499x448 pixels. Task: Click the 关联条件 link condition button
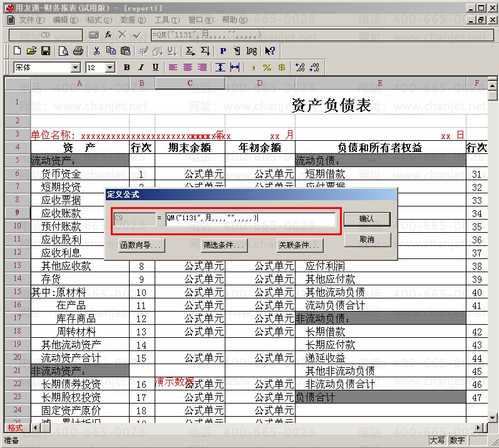tap(300, 245)
